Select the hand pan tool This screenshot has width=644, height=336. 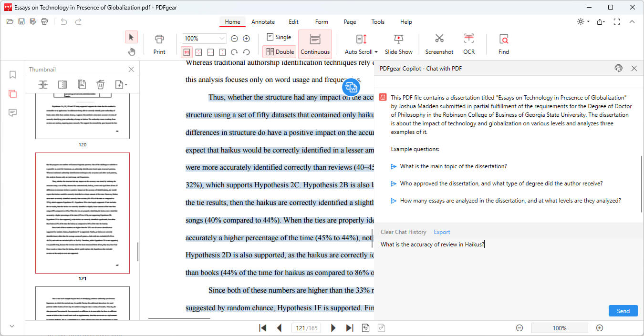coord(131,51)
